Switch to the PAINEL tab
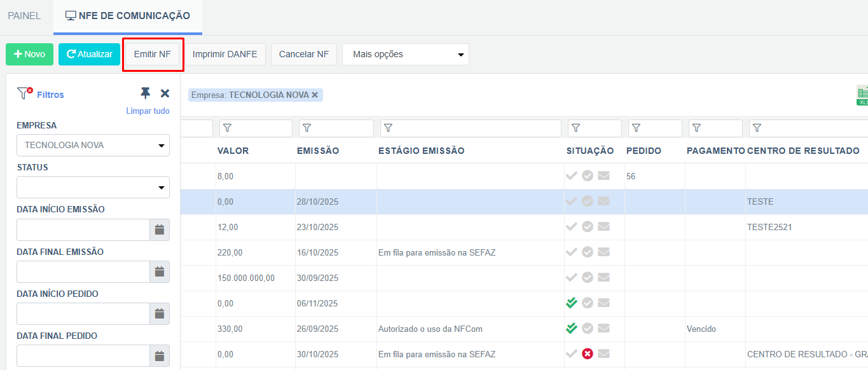Screen dimensions: 868x370 25,16
